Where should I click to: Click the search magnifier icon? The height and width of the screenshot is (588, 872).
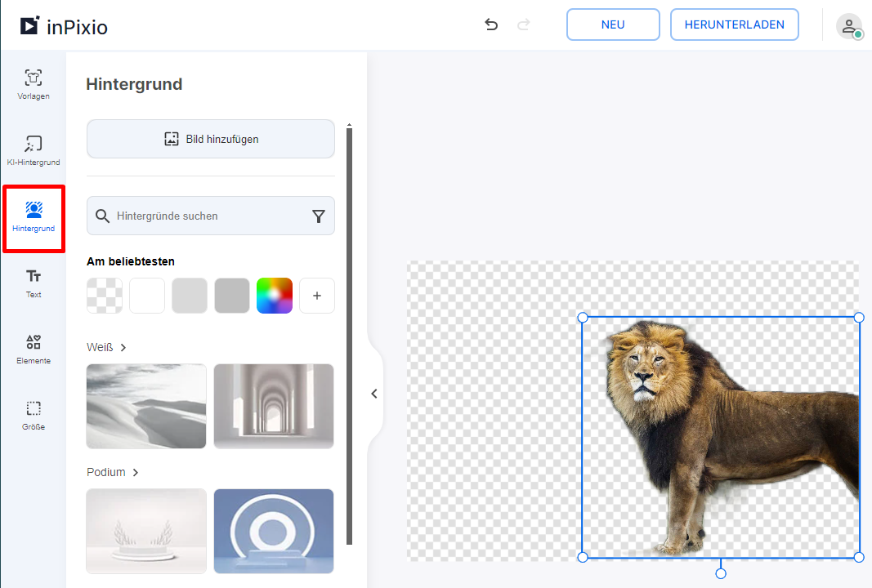pyautogui.click(x=102, y=216)
